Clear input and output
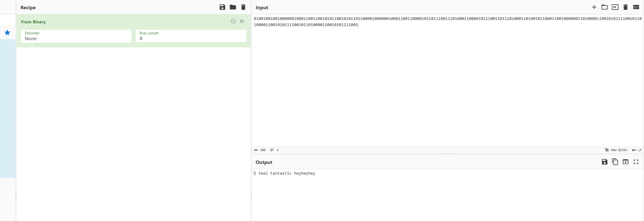Screen dimensions: 644x221 point(626,7)
